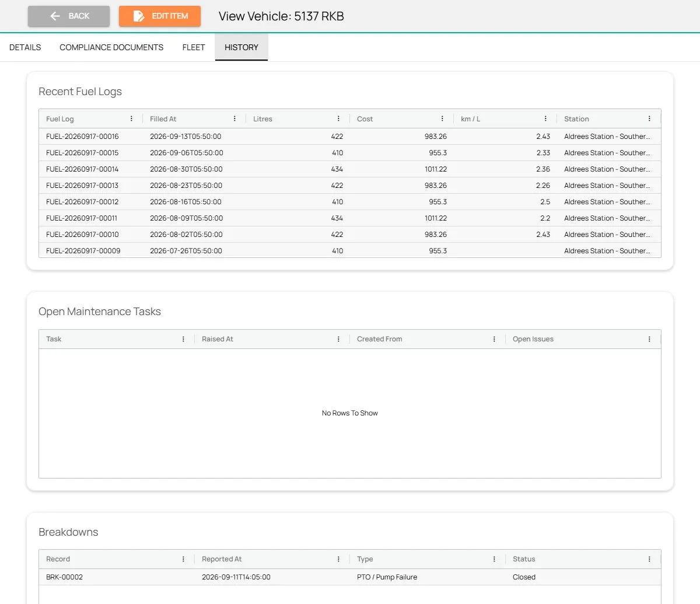The width and height of the screenshot is (700, 604).
Task: Open breakdown record BRK-00002
Action: tap(64, 577)
